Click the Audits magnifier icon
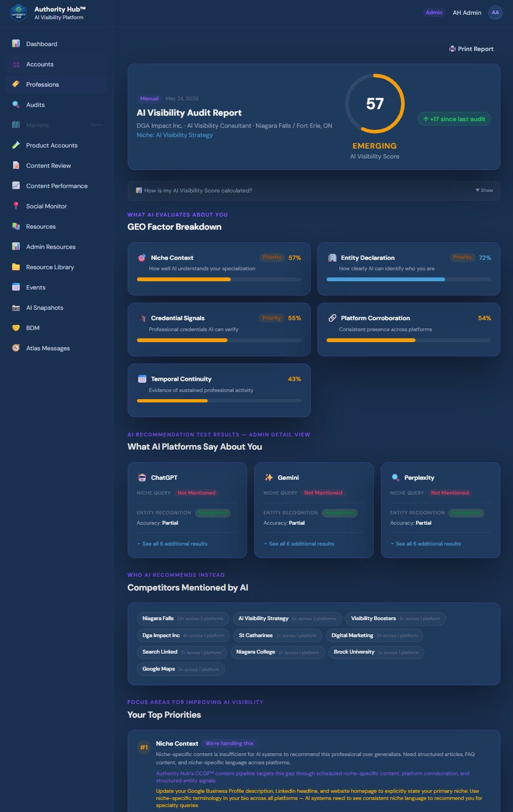This screenshot has width=513, height=812. [16, 105]
